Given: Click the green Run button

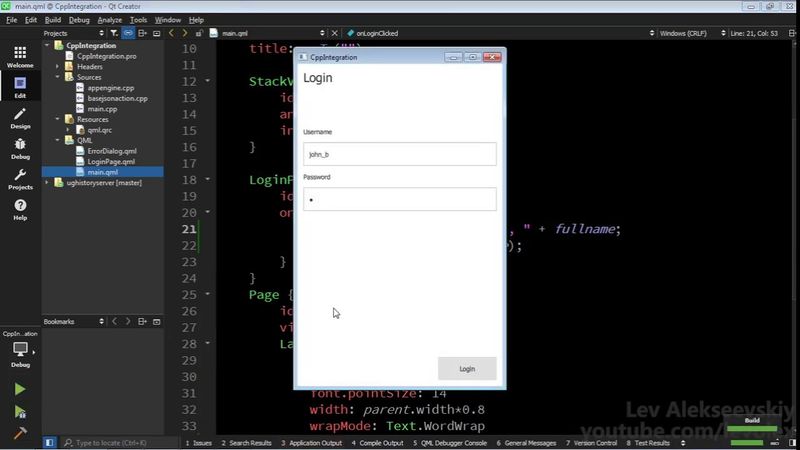Looking at the screenshot, I should [x=20, y=389].
